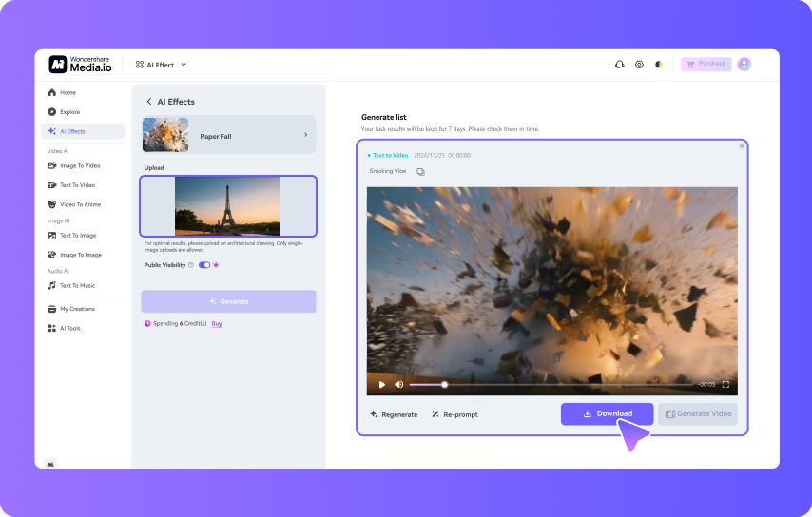
Task: Open the settings target icon in header
Action: tap(639, 65)
